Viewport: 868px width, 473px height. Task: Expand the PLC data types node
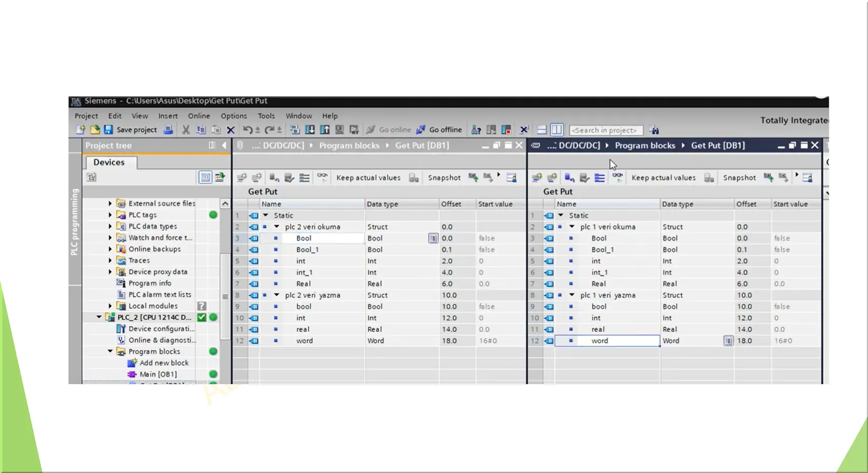(x=110, y=226)
